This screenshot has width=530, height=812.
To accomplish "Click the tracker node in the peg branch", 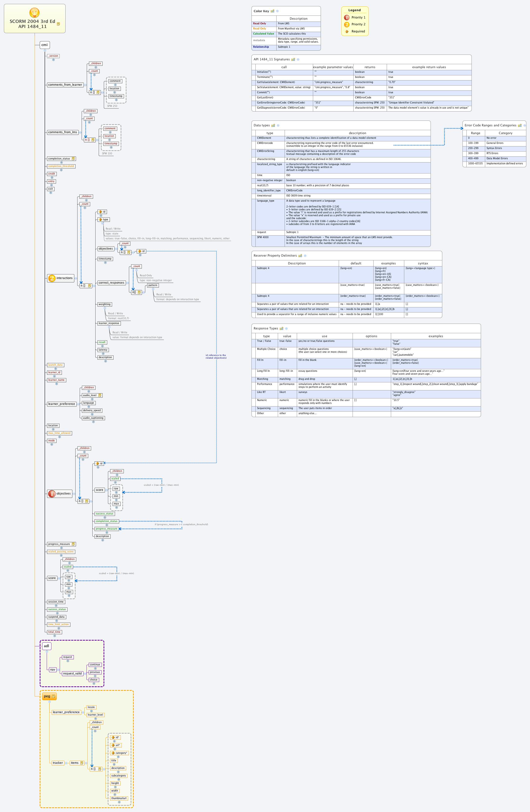I will pos(58,763).
